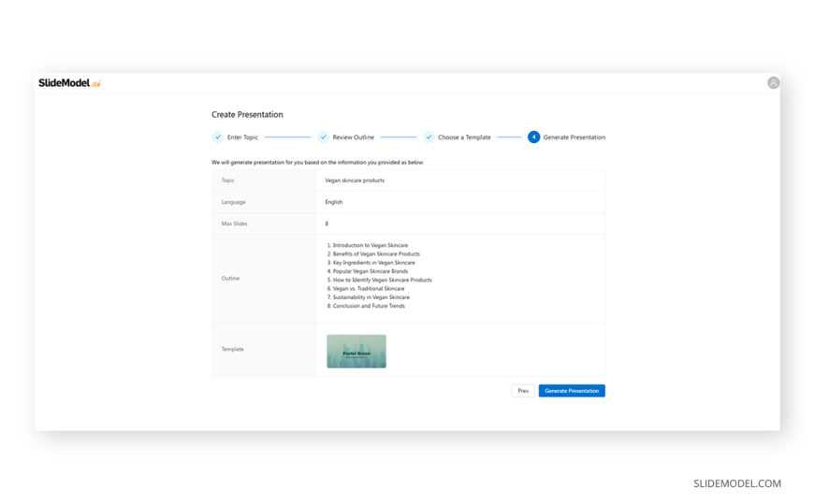Click the Enter Topic checkmark icon
Image resolution: width=814 pixels, height=504 pixels.
[218, 137]
